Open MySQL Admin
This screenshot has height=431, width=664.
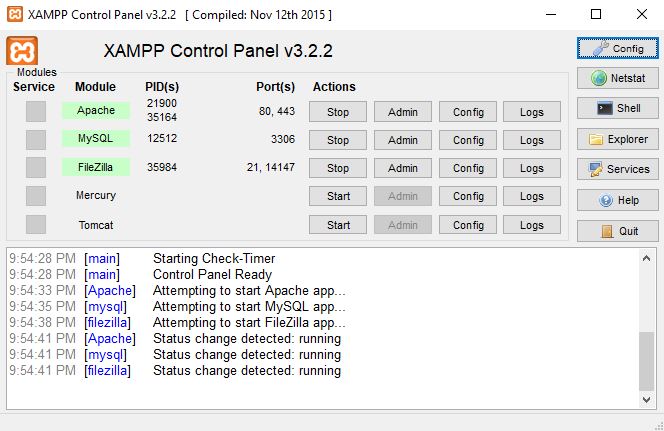pos(403,140)
